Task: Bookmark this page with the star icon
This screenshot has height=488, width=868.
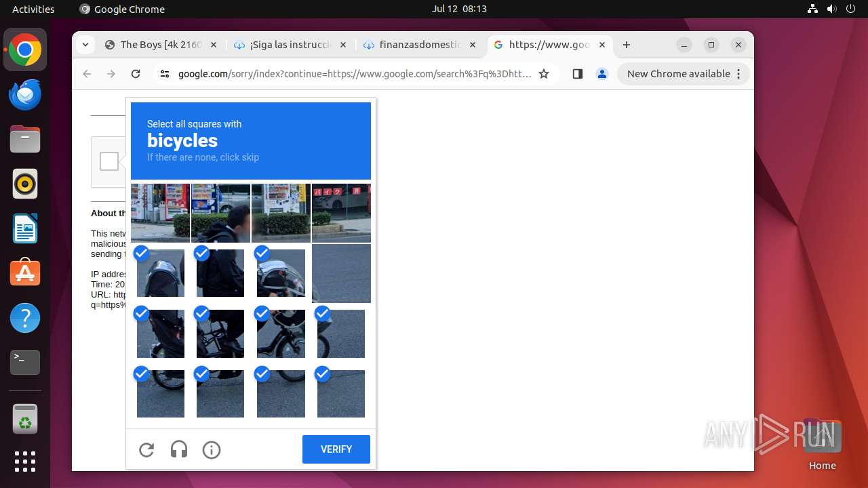Action: [544, 74]
